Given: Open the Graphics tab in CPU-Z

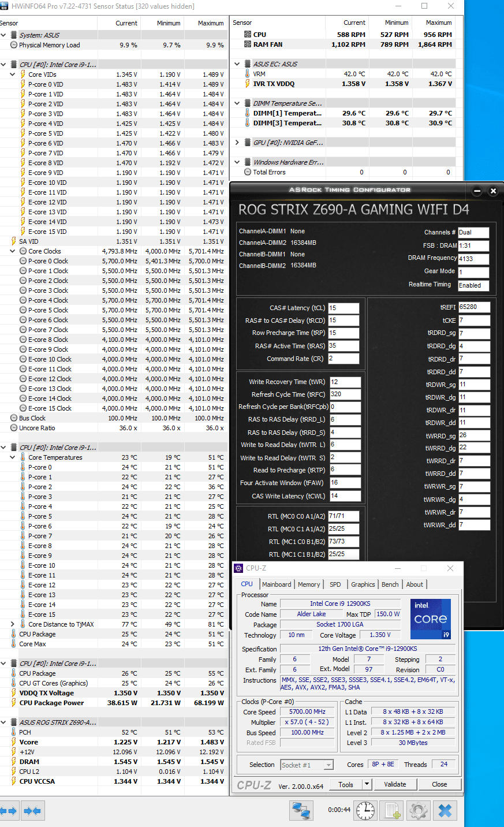Looking at the screenshot, I should point(363,584).
